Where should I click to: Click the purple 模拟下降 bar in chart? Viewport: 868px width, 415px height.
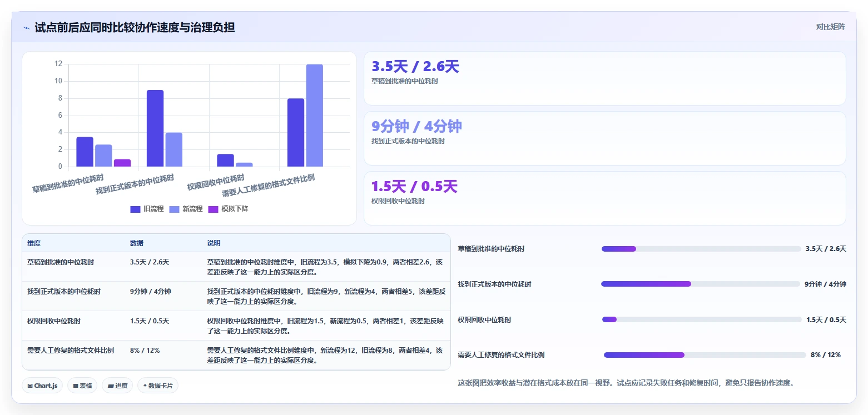click(x=122, y=163)
